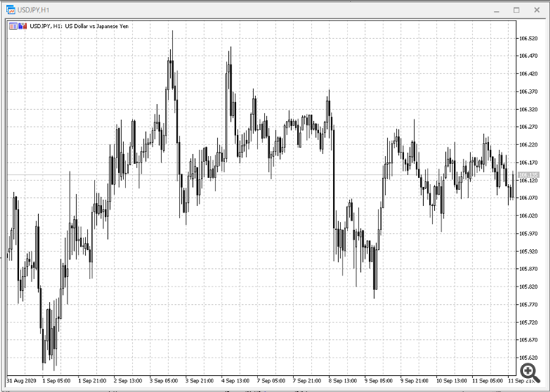Screen dimensions: 550x392
Task: Select the US Dollar vs Japanese Yen chart label
Action: tap(97, 26)
